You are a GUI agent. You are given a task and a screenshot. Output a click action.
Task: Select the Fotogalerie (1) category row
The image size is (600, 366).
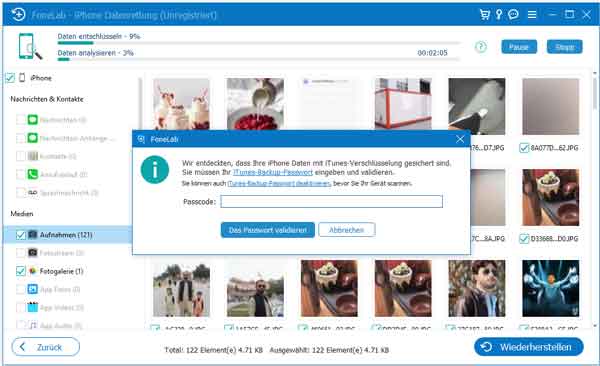[x=68, y=271]
